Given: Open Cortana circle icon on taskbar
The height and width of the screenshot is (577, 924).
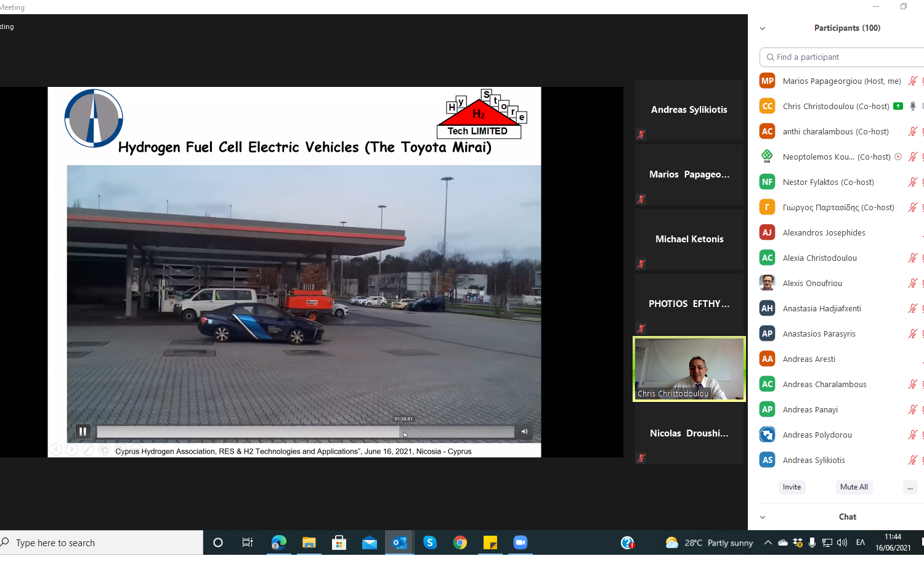Looking at the screenshot, I should coord(217,542).
